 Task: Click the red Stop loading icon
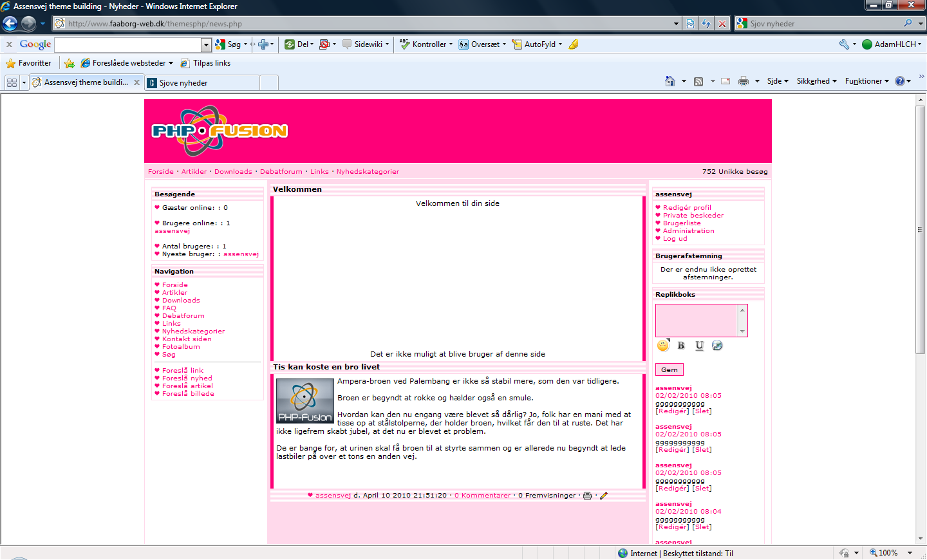722,24
